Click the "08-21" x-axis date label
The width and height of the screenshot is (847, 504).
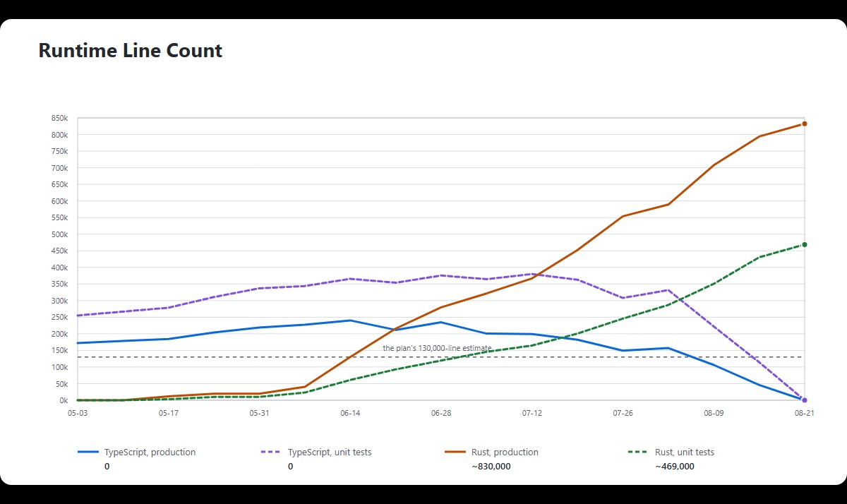[805, 414]
